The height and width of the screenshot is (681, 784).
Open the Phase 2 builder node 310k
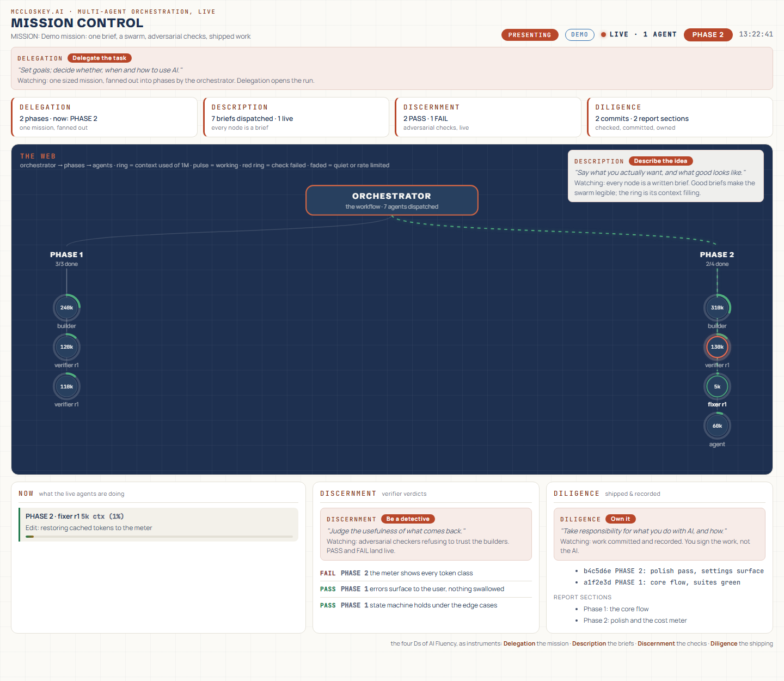click(717, 308)
